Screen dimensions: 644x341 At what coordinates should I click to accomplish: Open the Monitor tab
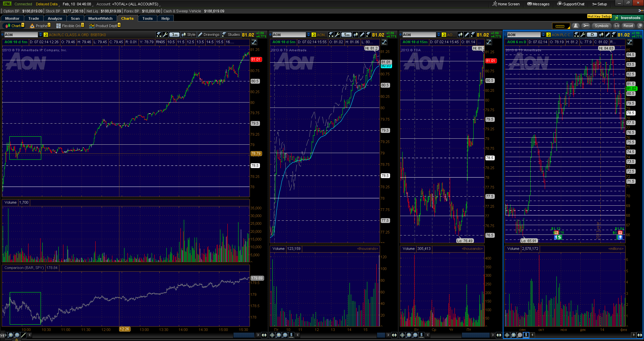click(12, 18)
